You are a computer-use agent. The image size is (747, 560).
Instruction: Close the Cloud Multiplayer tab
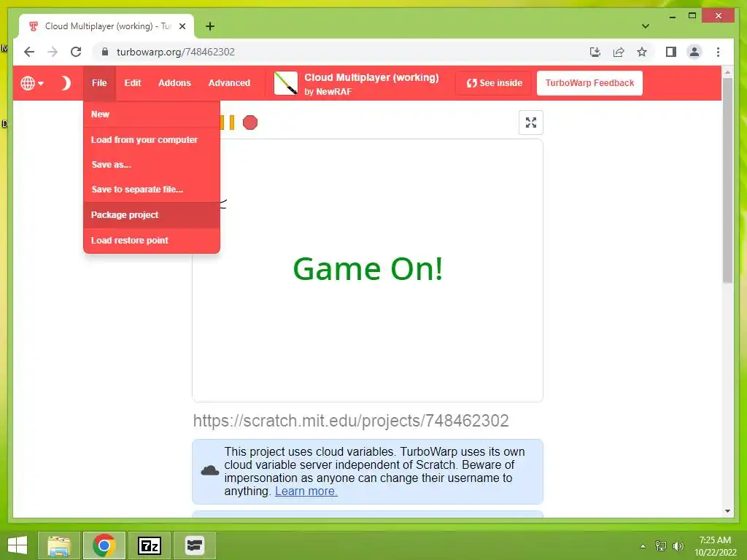[x=182, y=26]
